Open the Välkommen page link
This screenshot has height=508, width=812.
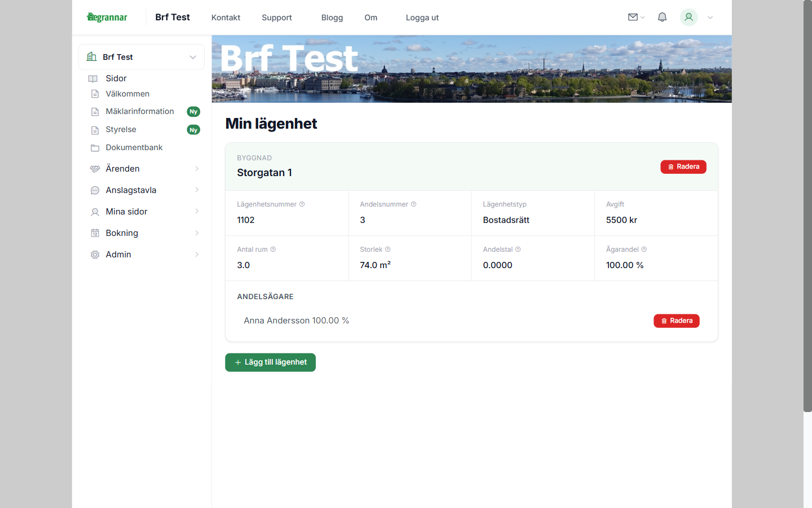pos(127,94)
